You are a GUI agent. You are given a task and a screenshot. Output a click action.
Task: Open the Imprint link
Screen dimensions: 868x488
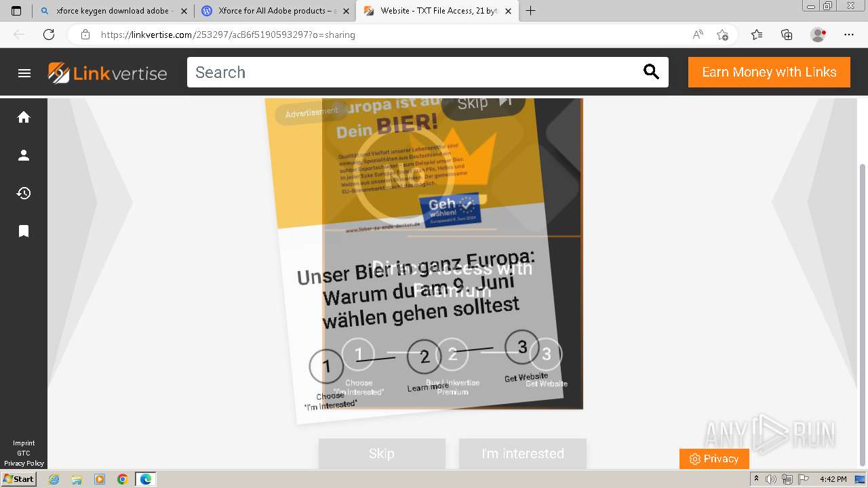(24, 443)
